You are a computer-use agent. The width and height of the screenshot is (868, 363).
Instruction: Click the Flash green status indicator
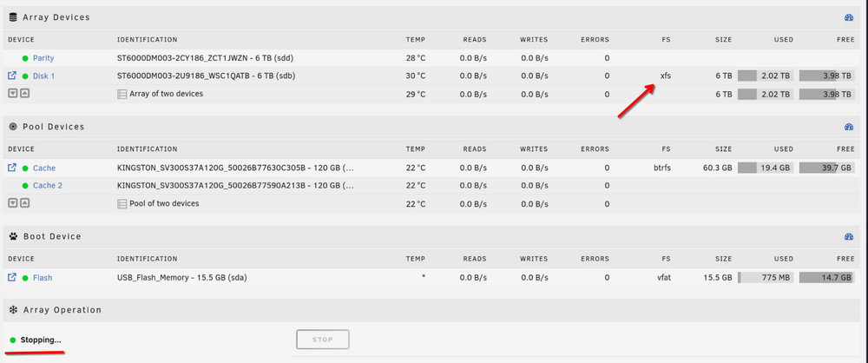pyautogui.click(x=25, y=278)
